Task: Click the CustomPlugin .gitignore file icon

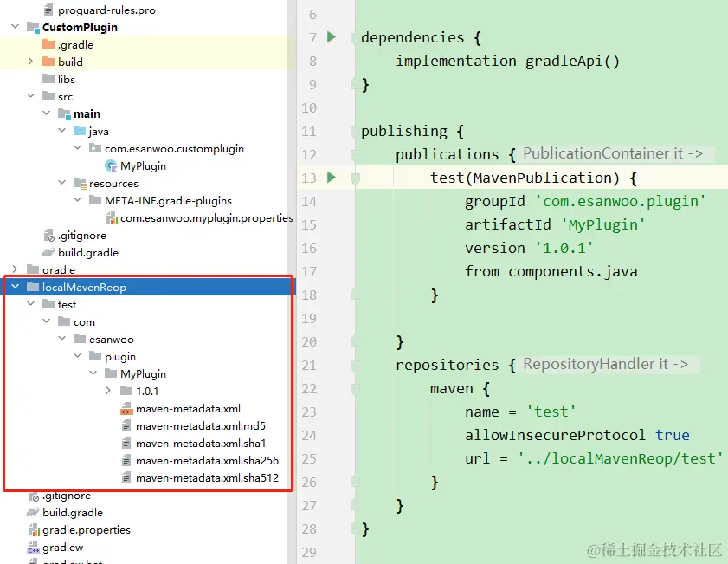Action: tap(48, 236)
